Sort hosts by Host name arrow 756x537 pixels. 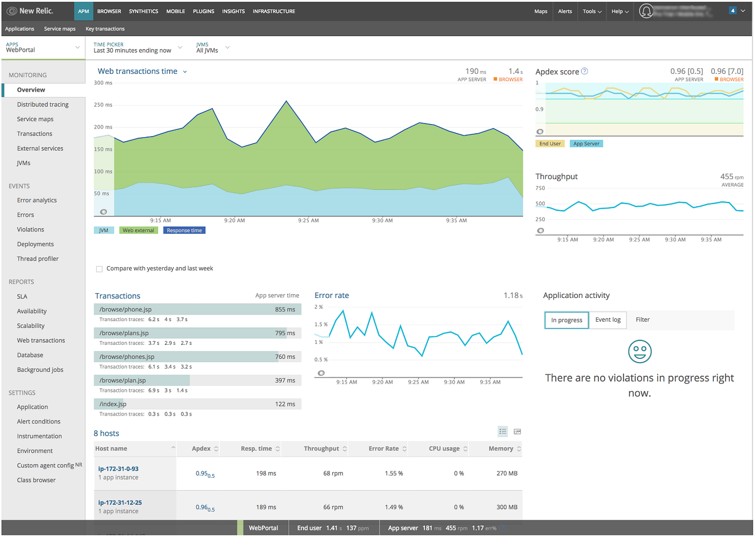coord(173,447)
